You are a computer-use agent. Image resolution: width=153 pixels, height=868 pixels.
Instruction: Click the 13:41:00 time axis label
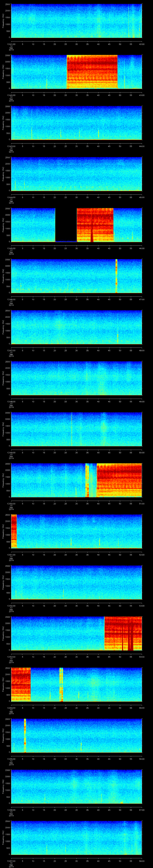11,44
